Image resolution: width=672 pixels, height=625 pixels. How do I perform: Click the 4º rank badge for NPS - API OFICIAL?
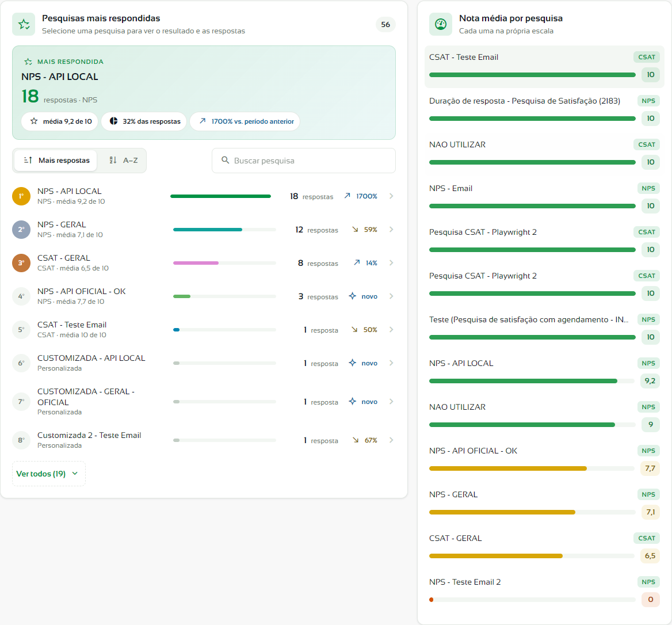point(21,296)
